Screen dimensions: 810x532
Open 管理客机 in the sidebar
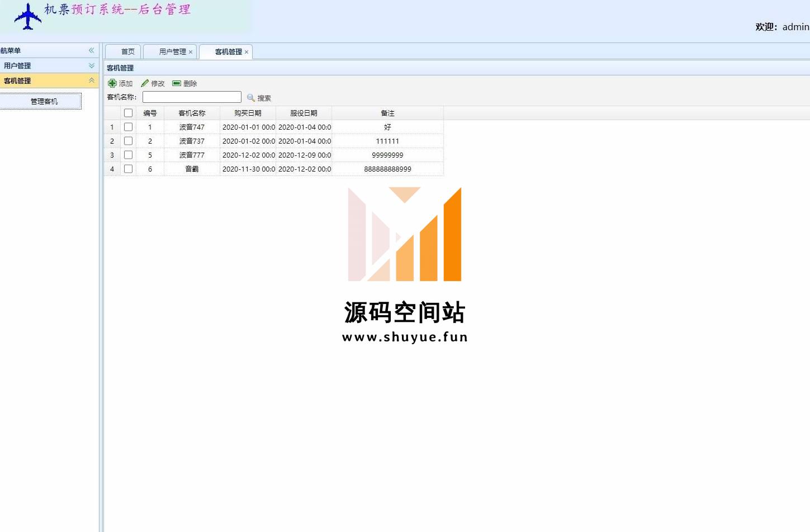tap(41, 101)
